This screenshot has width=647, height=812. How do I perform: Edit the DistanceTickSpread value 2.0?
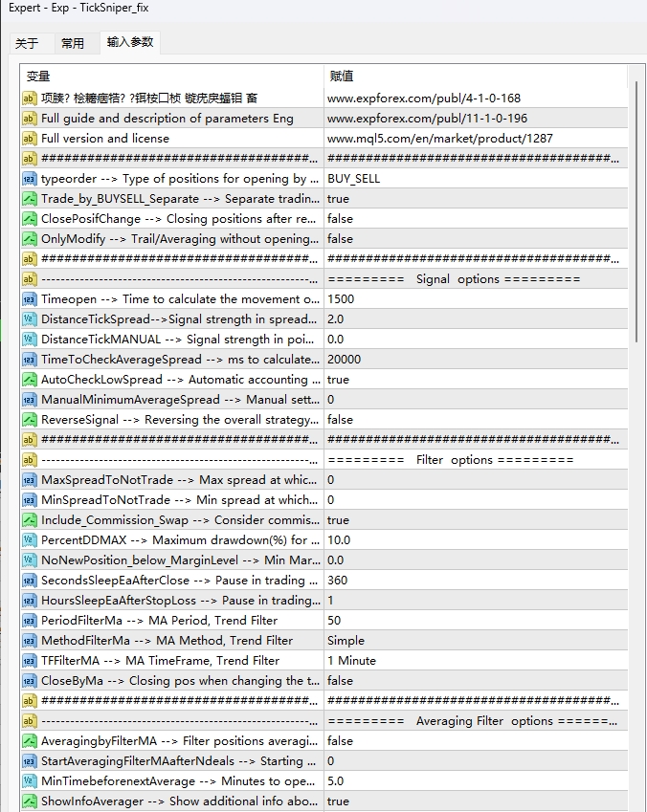tap(476, 319)
